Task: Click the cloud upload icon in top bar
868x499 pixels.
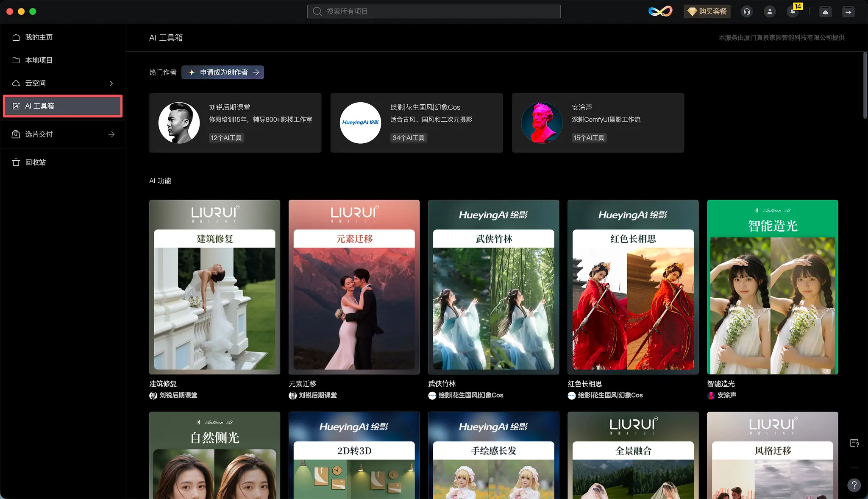Action: [x=825, y=12]
